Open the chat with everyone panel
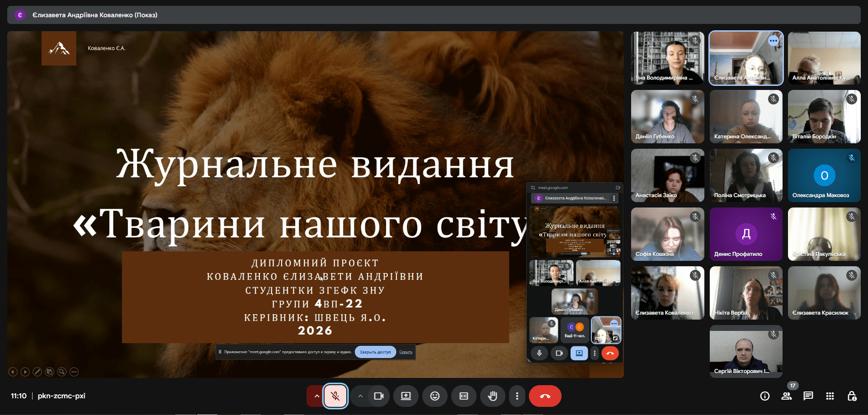Viewport: 868px width, 415px height. pos(808,396)
